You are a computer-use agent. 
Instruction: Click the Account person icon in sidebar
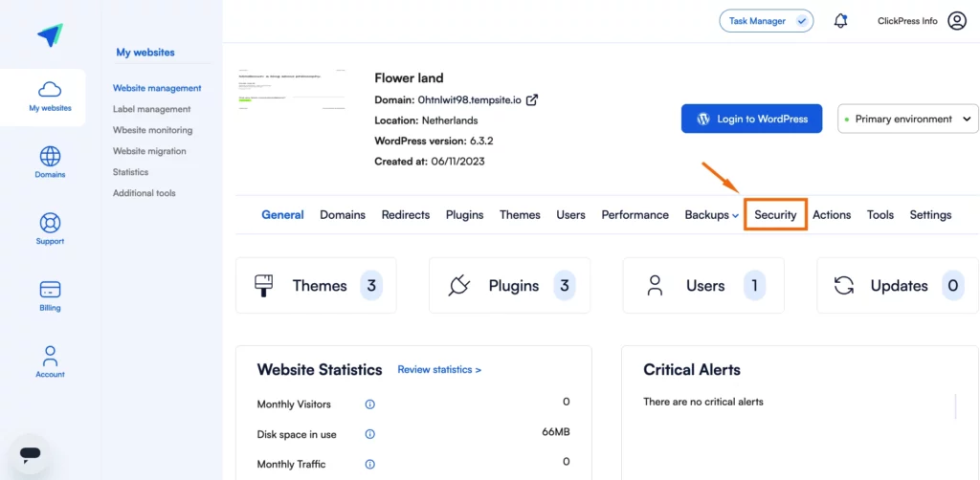coord(50,356)
